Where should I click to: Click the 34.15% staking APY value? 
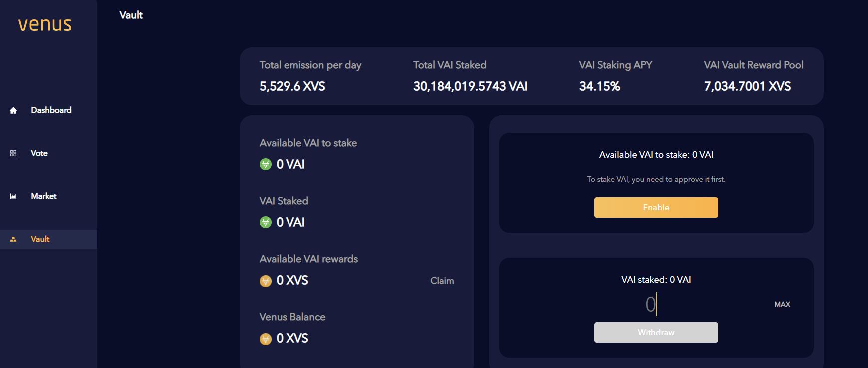[599, 86]
